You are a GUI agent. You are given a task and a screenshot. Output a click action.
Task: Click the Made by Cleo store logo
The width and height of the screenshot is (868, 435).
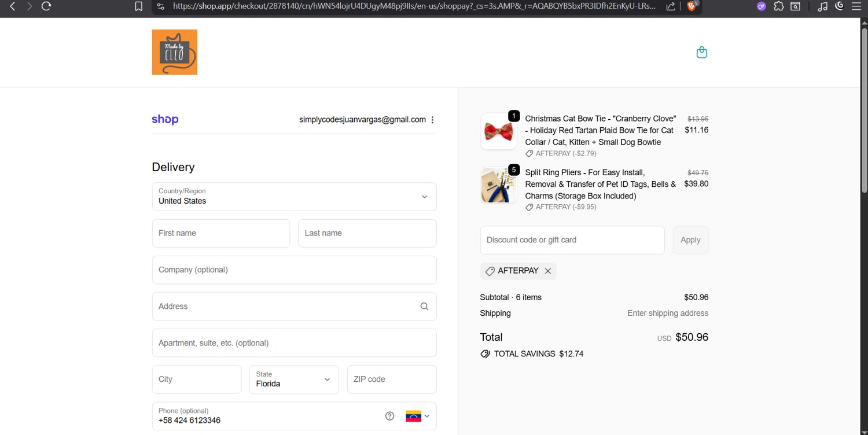[175, 52]
